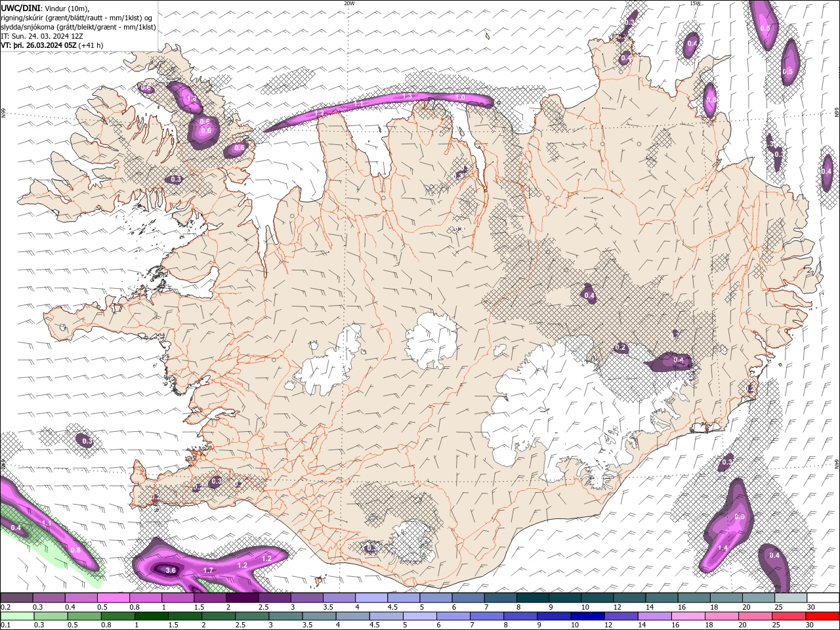
Task: Select the light green 0.1–0.3 legend swatch
Action: pos(16,616)
